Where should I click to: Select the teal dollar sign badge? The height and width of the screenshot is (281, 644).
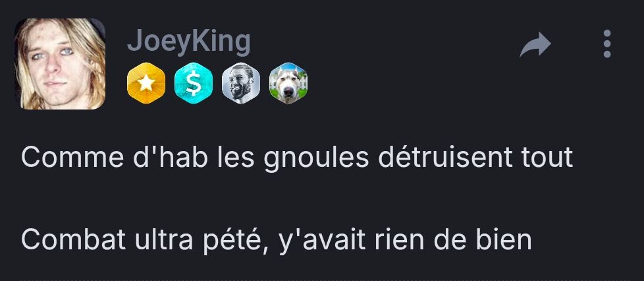point(194,83)
